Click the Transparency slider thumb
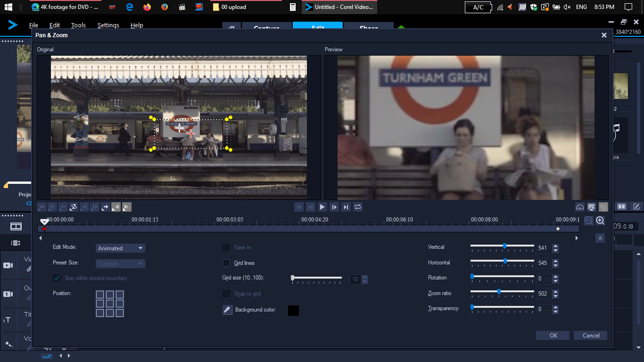This screenshot has height=362, width=644. point(472,307)
